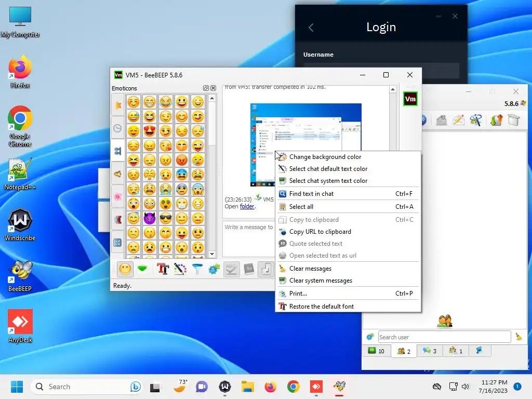Select the horn emoticon category tab
Image resolution: width=532 pixels, height=399 pixels.
pos(118,174)
